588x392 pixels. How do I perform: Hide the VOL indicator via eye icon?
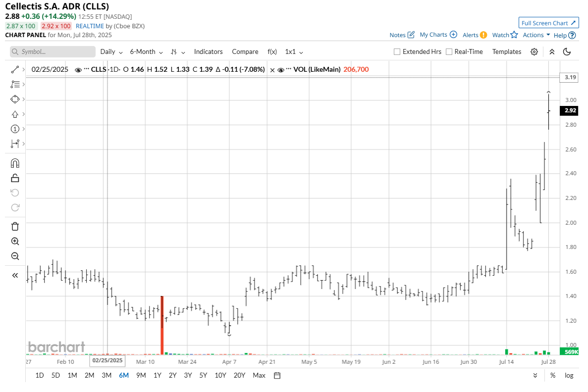pos(281,70)
